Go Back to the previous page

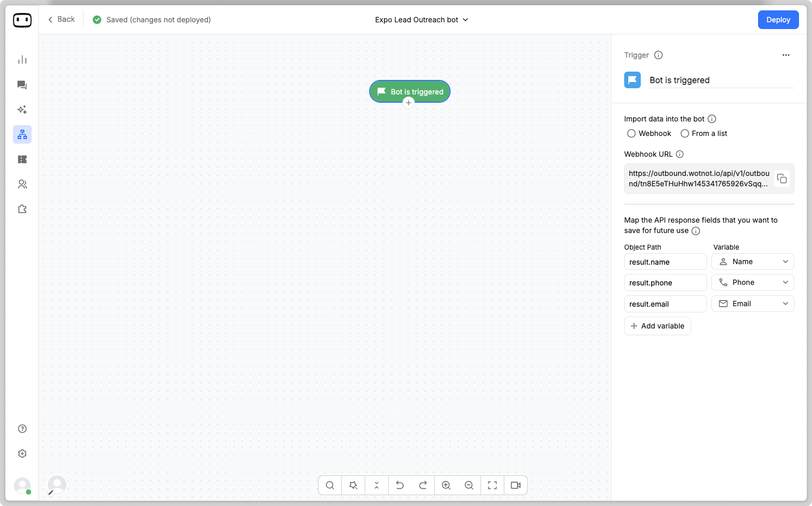pos(61,19)
